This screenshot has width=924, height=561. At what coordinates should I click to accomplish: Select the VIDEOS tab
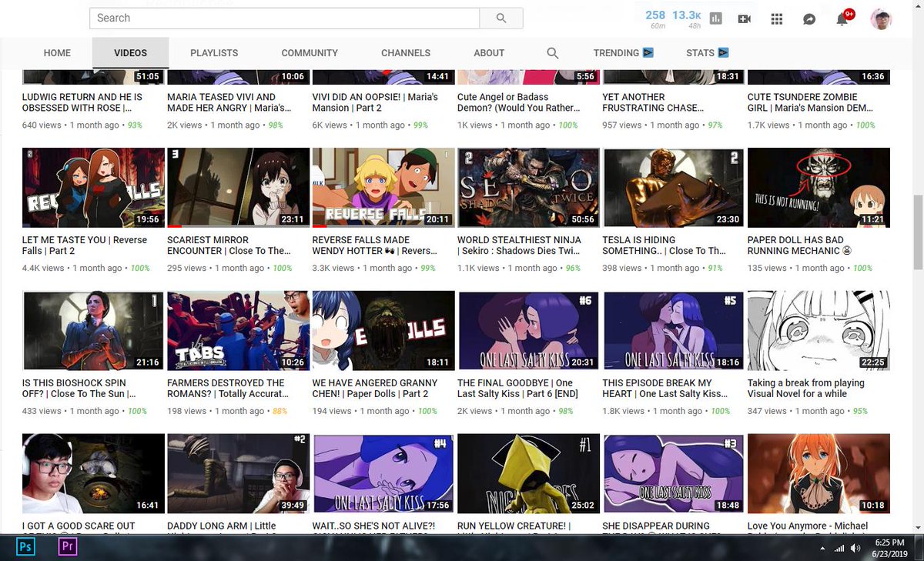(130, 53)
